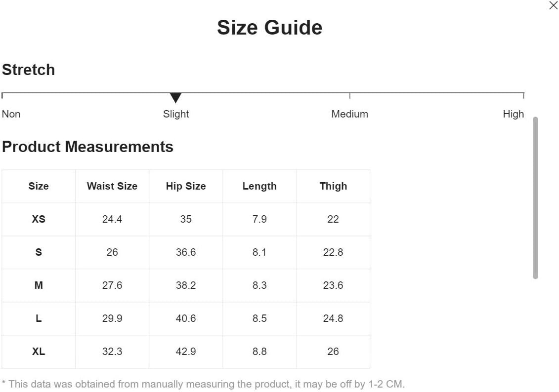559x392 pixels.
Task: Click the stretch indicator triangle marker
Action: pos(175,98)
